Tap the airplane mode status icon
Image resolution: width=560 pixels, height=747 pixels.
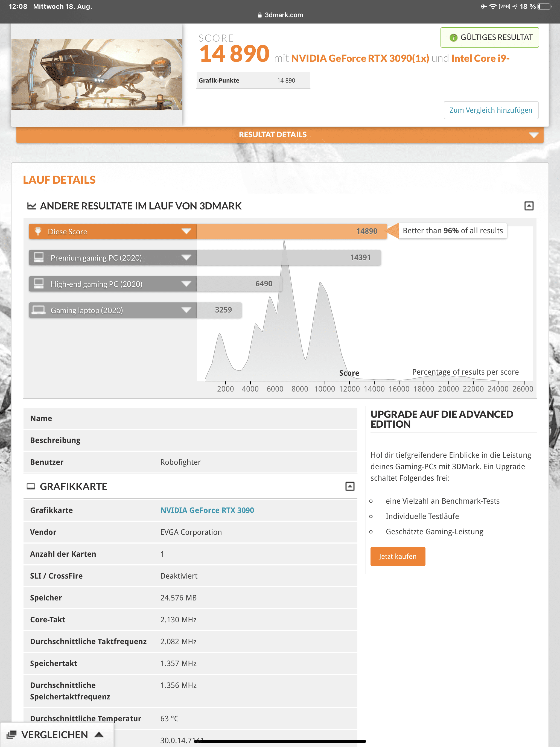484,6
